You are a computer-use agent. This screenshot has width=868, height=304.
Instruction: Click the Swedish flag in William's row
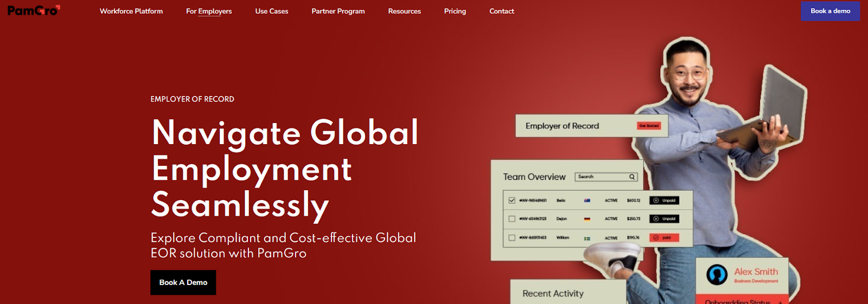[587, 238]
